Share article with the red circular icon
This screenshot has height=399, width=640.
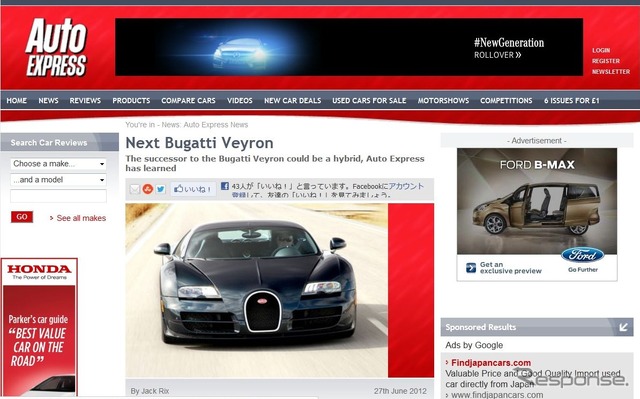[x=148, y=189]
